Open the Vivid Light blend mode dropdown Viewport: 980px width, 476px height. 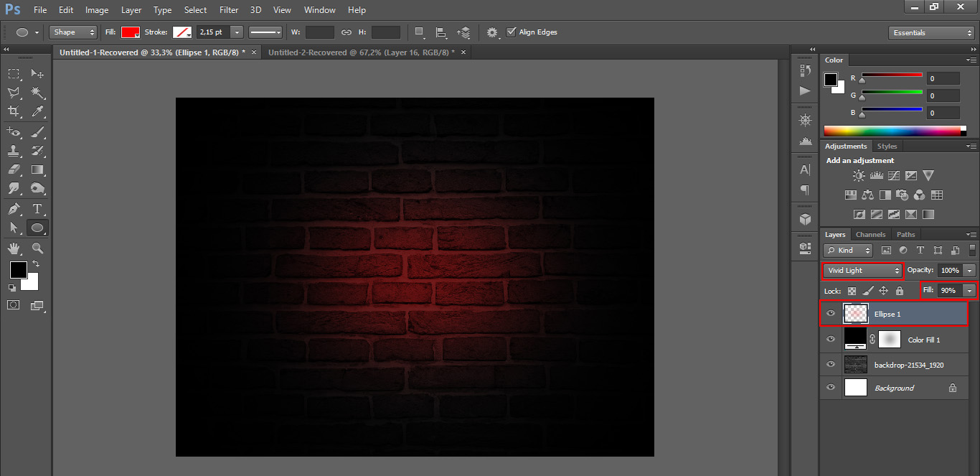[x=862, y=271]
